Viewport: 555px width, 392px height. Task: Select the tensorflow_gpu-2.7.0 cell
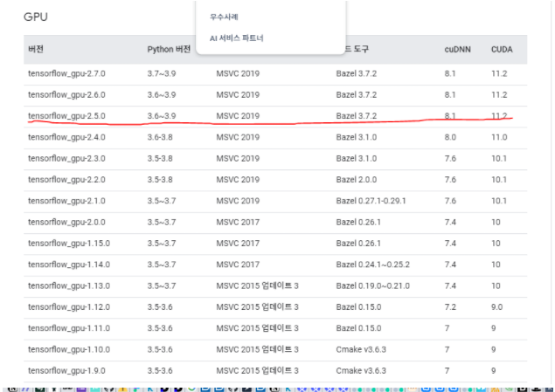point(66,74)
